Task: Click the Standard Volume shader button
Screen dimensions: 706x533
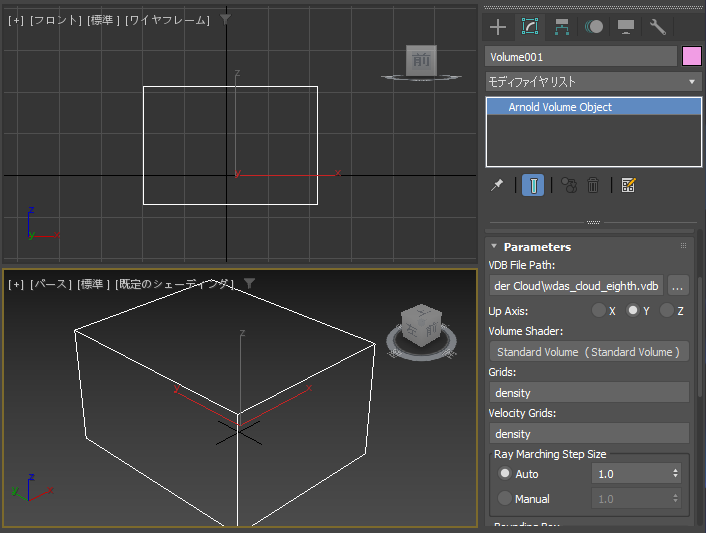Action: coord(588,352)
